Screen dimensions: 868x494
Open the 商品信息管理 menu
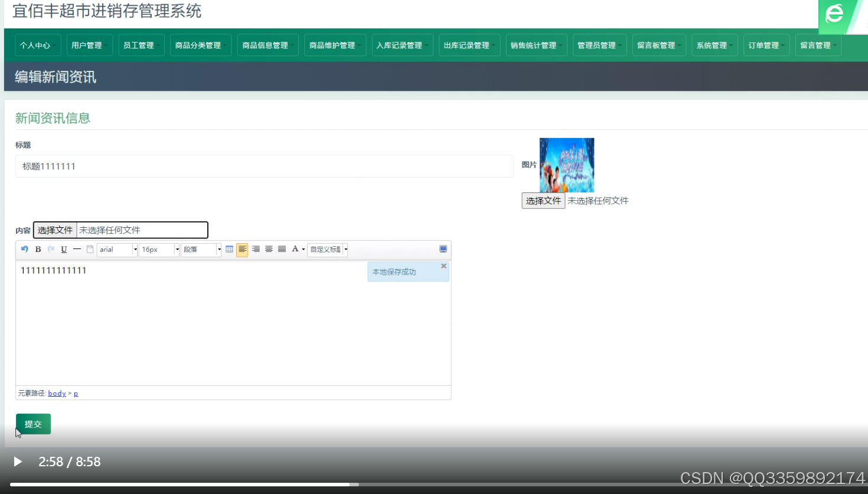click(x=268, y=45)
